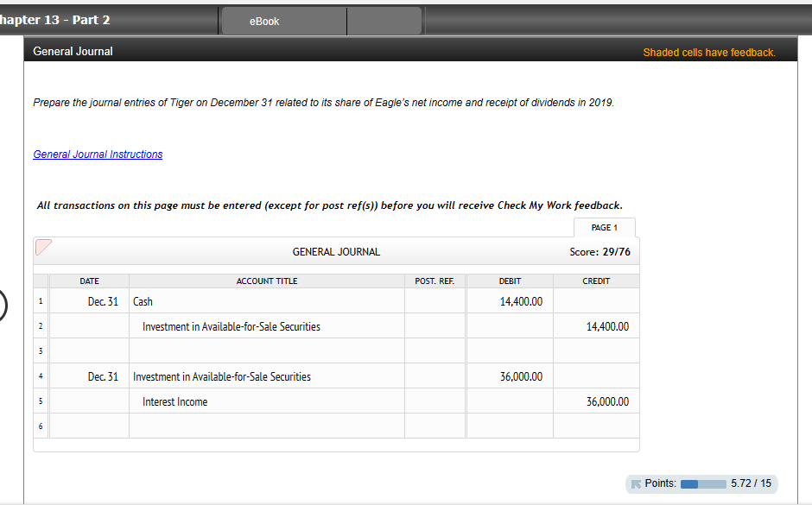Screen dimensions: 812x505
Task: Edit the credit amount 36,000.00 in row 5
Action: (596, 401)
